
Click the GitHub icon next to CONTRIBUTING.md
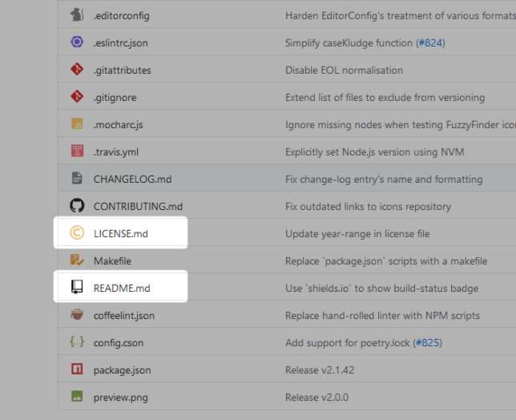[77, 206]
